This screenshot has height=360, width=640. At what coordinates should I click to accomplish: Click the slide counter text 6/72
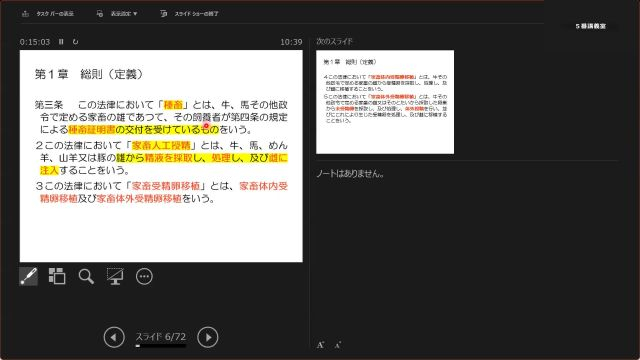pos(161,337)
